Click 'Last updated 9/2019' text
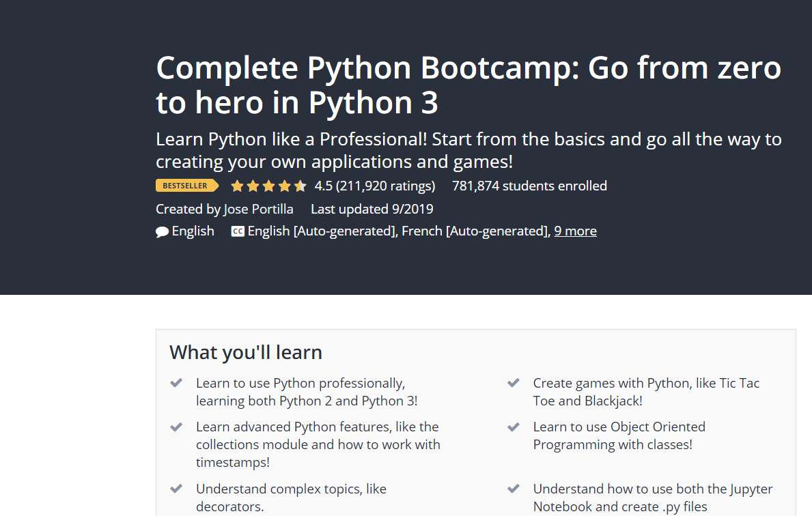 point(372,209)
